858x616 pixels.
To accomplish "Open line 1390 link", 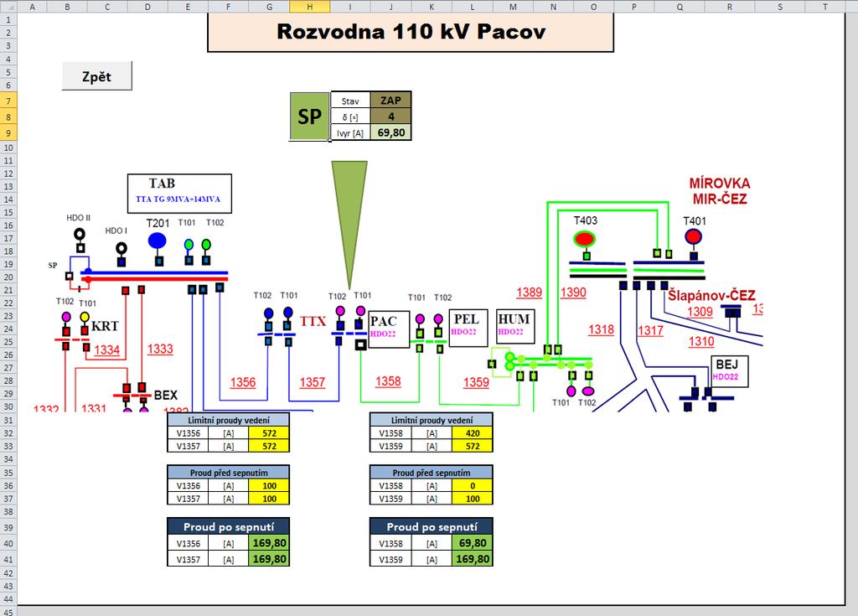I will click(x=573, y=292).
